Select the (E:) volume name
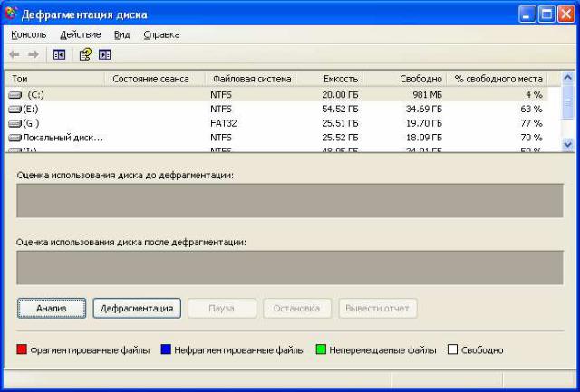This screenshot has height=392, width=580. [x=31, y=110]
